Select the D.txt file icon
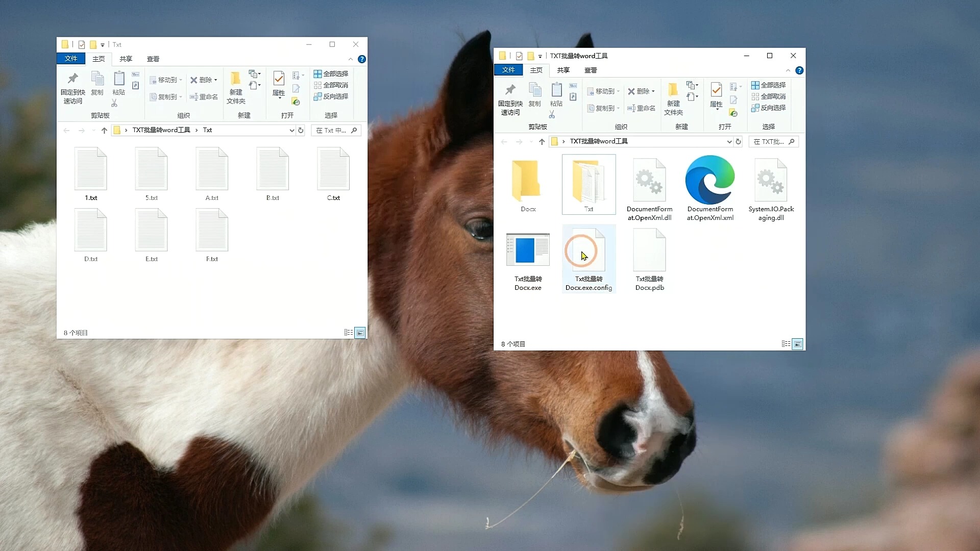This screenshot has height=551, width=980. coord(91,230)
